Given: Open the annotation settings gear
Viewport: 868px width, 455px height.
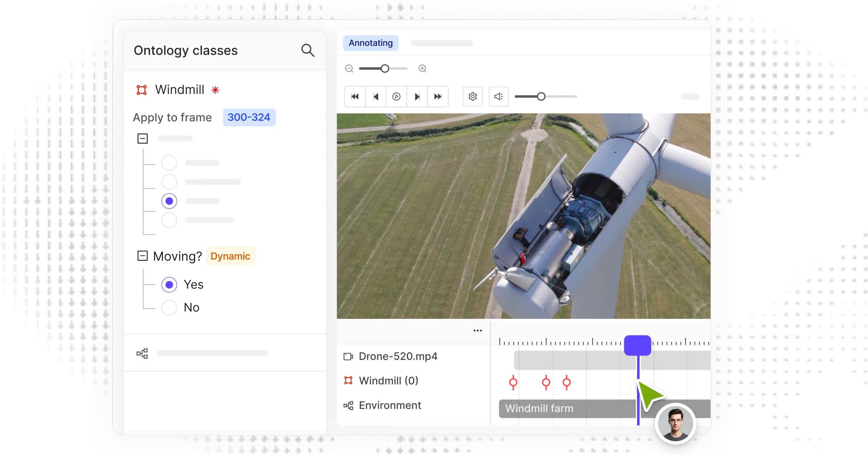Looking at the screenshot, I should point(473,96).
